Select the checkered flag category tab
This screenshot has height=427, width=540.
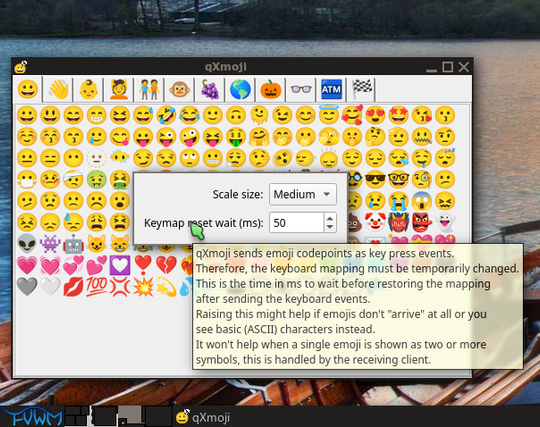click(362, 90)
